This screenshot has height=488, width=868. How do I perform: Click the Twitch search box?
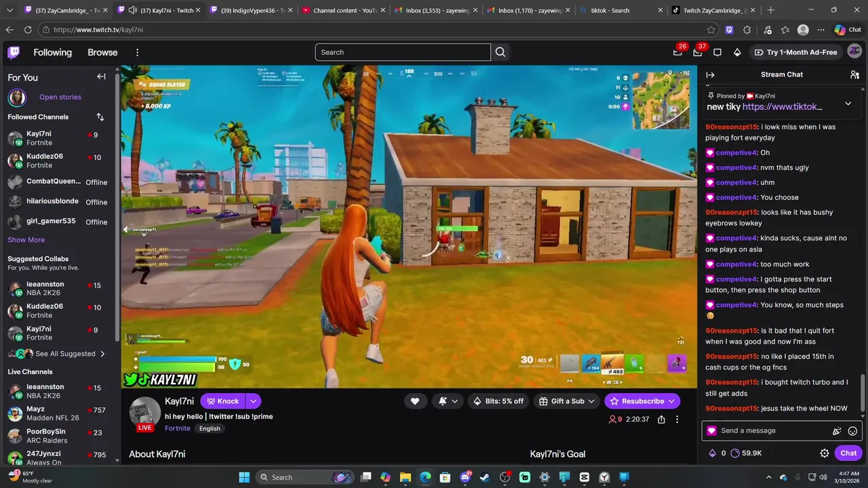[403, 52]
